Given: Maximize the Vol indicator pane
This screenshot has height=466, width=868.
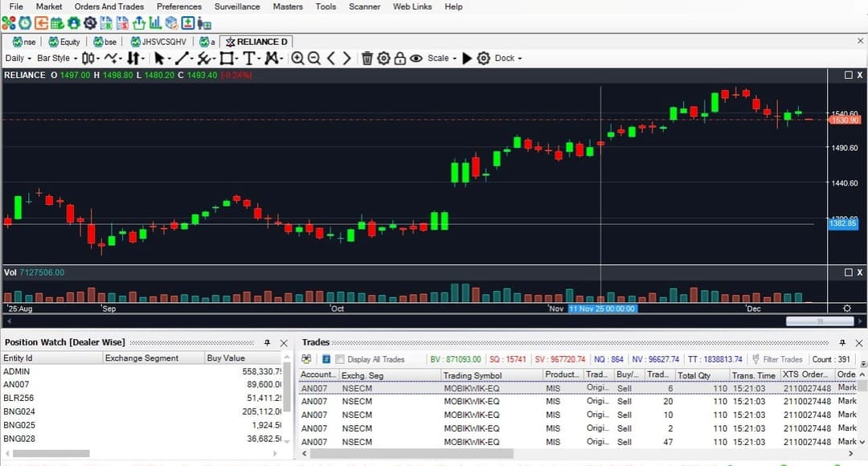Looking at the screenshot, I should (x=848, y=272).
